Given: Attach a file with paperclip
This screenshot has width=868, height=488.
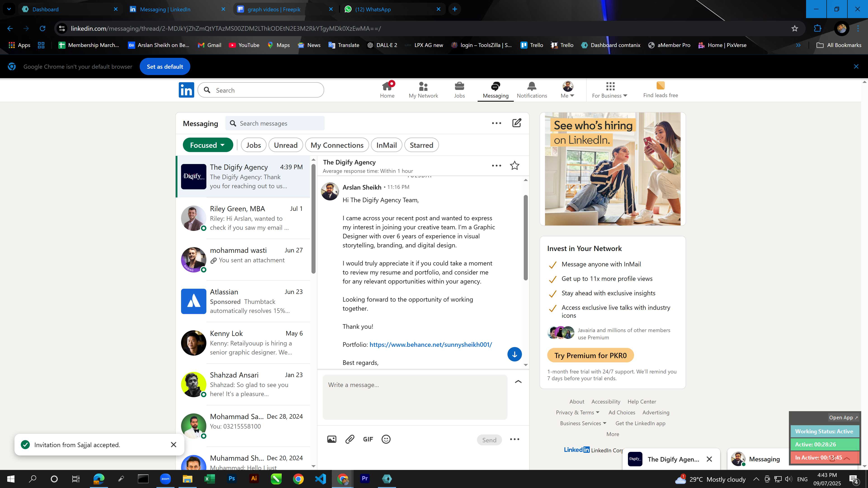Looking at the screenshot, I should [350, 439].
